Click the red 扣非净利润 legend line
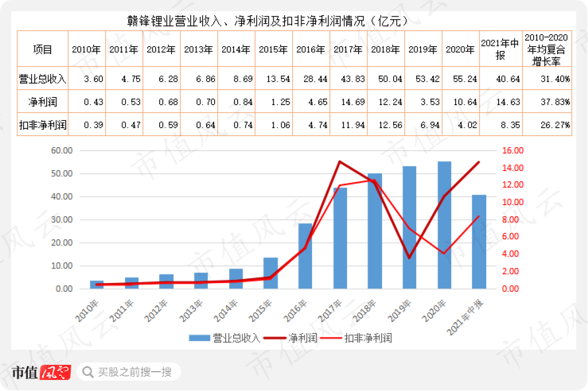The image size is (588, 391). [x=331, y=338]
